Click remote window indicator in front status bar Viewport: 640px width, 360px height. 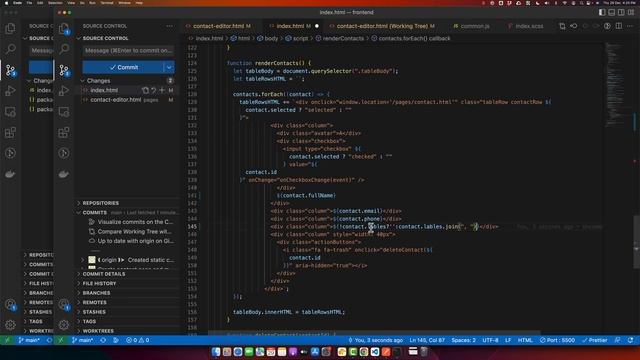coord(61,340)
